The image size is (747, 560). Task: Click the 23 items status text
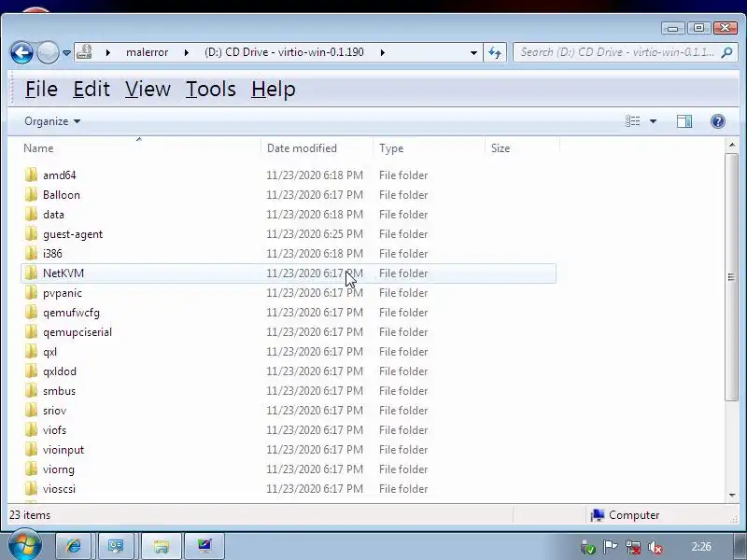(30, 515)
